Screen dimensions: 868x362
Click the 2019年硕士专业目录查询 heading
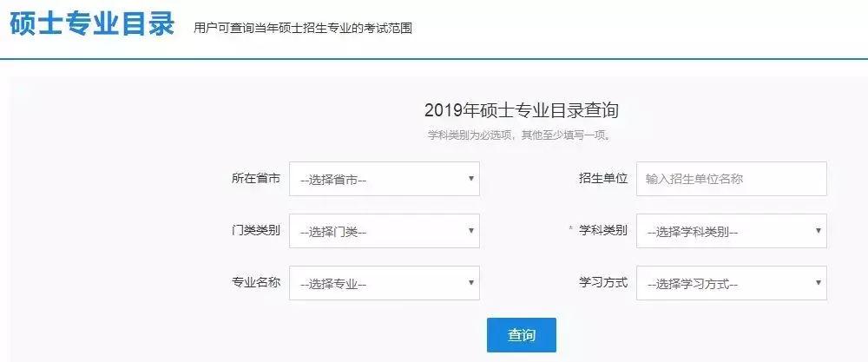[521, 110]
